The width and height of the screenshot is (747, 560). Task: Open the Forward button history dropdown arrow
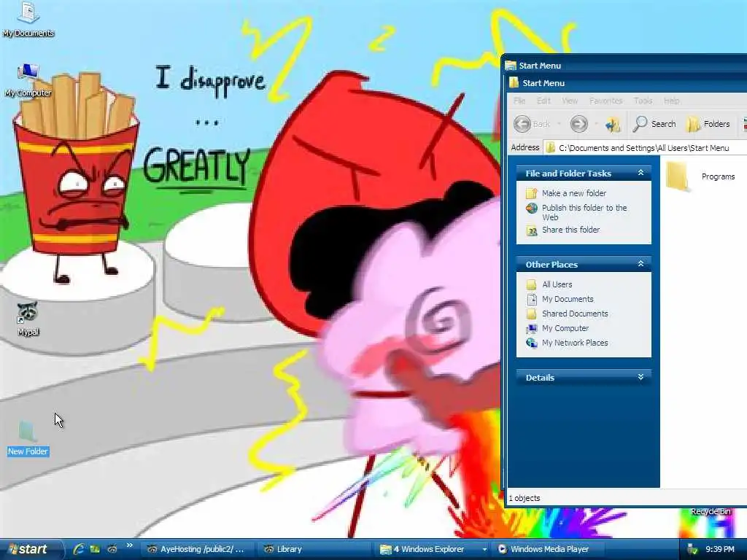(595, 124)
